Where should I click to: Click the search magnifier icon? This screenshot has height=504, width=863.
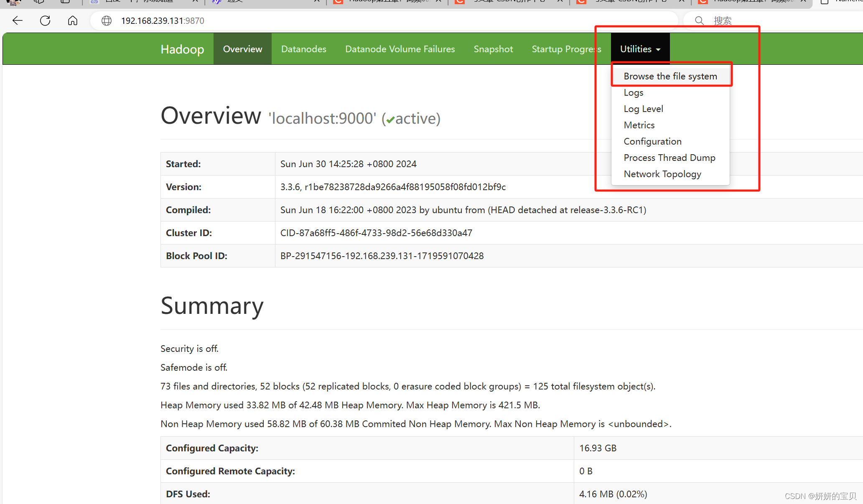pos(699,20)
